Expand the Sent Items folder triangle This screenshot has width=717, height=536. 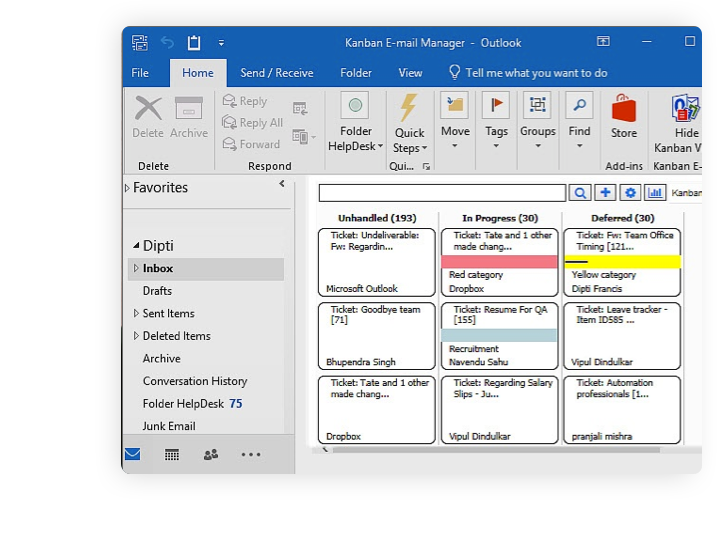pos(136,313)
